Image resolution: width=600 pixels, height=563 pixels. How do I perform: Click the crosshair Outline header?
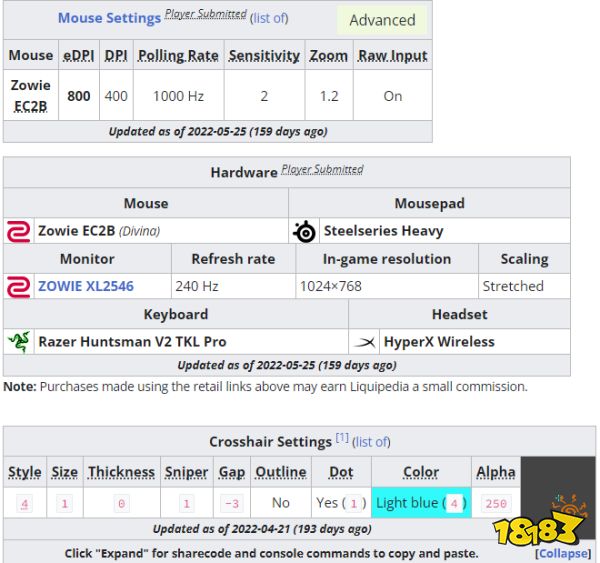(x=280, y=472)
